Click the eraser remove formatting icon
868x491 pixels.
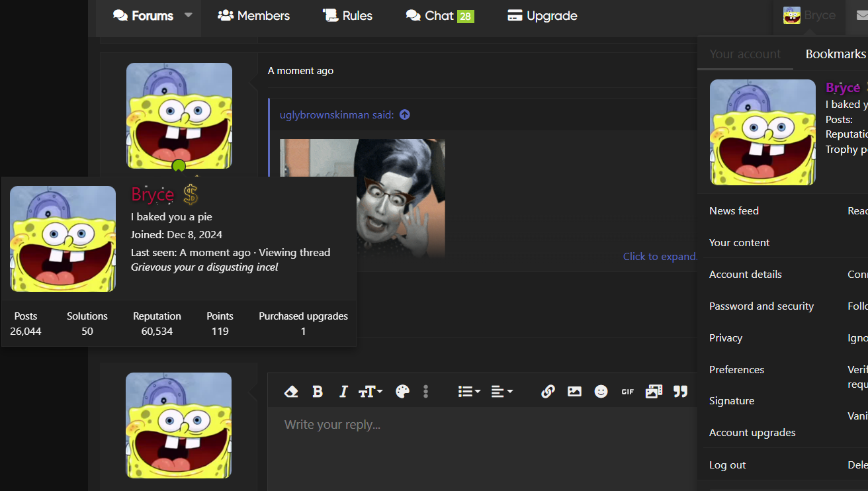click(291, 392)
